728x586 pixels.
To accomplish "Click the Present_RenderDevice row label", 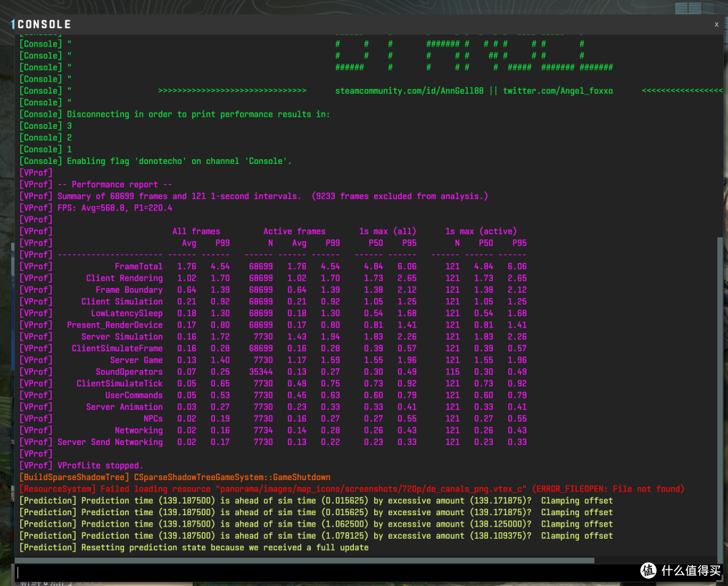I will pos(115,325).
